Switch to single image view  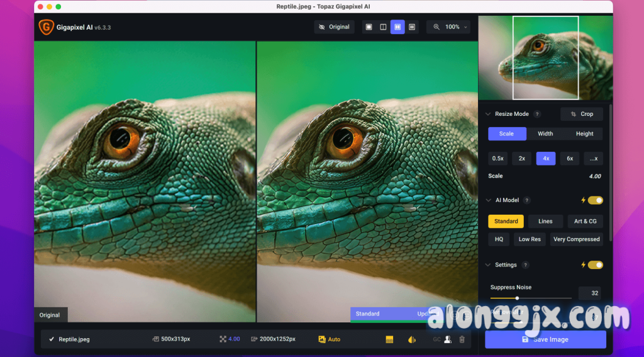(369, 27)
